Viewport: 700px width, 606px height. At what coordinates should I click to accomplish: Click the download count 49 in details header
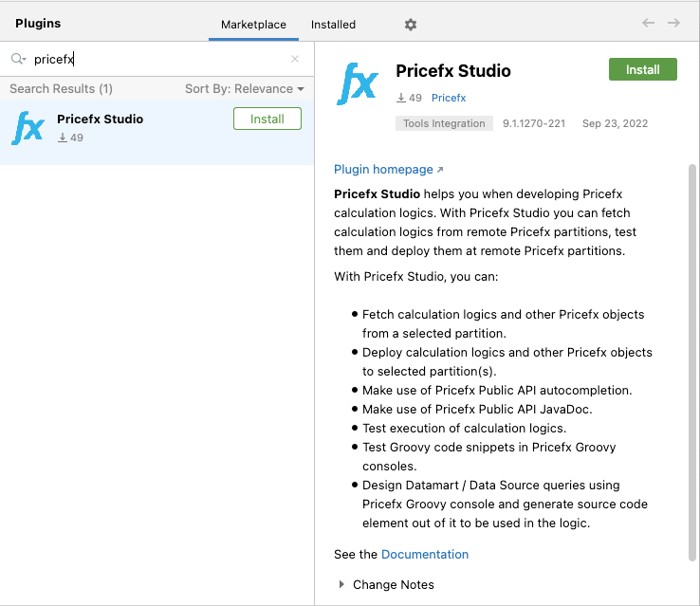410,98
